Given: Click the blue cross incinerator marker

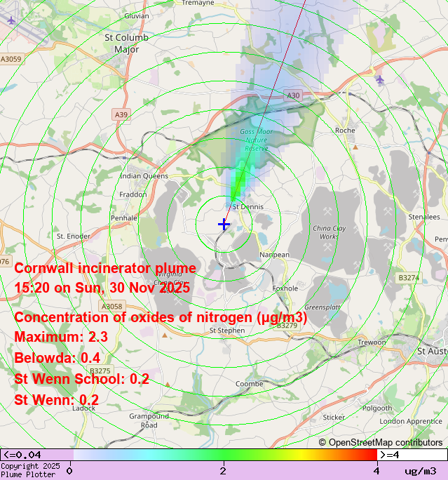Looking at the screenshot, I should point(224,225).
